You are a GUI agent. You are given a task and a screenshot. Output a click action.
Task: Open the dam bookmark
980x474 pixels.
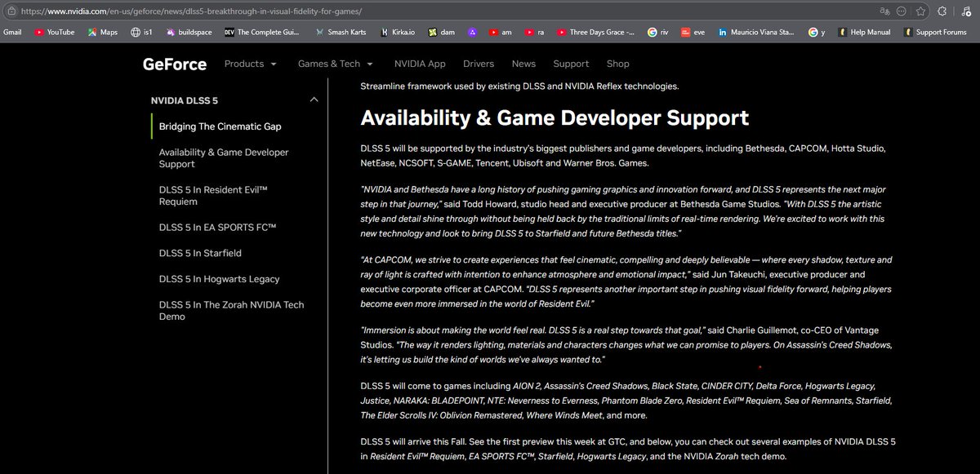point(441,32)
